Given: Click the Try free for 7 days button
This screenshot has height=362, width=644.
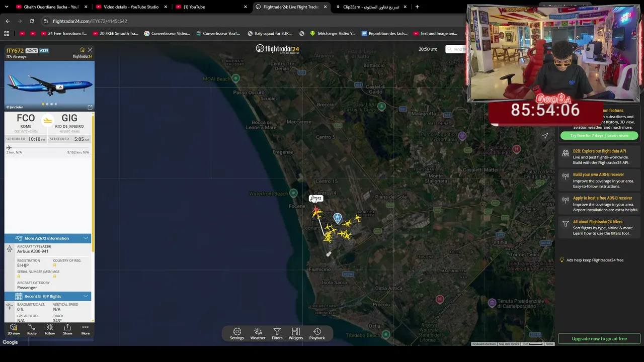Looking at the screenshot, I should click(x=599, y=136).
